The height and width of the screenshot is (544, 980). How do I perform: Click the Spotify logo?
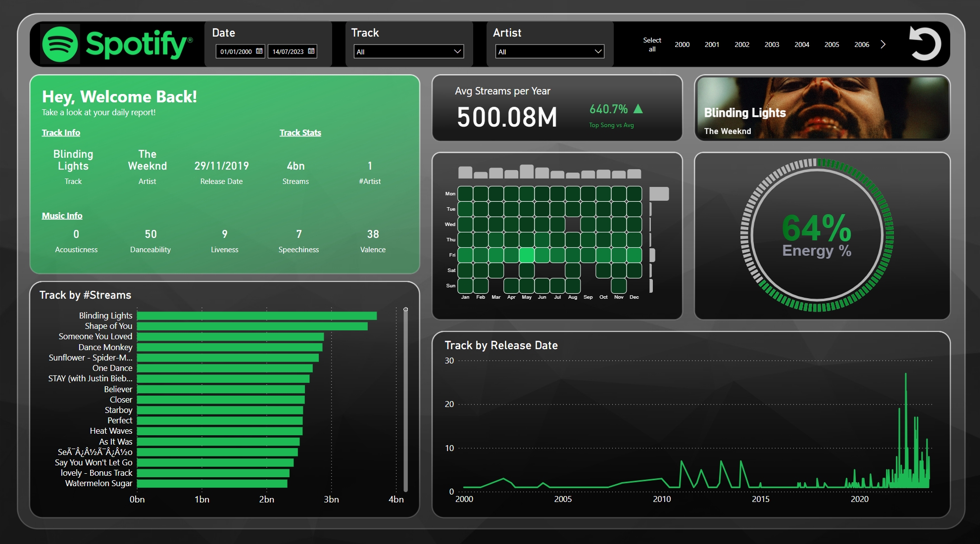point(116,44)
